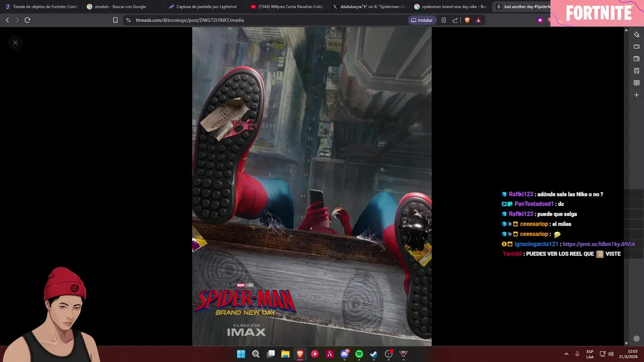The height and width of the screenshot is (362, 644).
Task: Open Brave Shields lion icon
Action: pyautogui.click(x=467, y=20)
